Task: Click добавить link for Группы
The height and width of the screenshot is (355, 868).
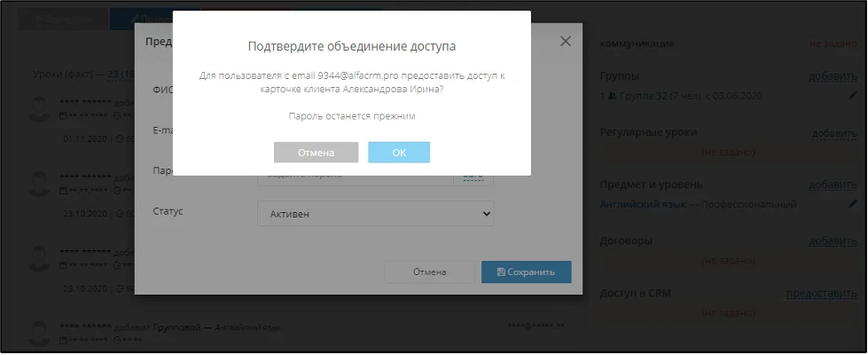Action: click(833, 76)
